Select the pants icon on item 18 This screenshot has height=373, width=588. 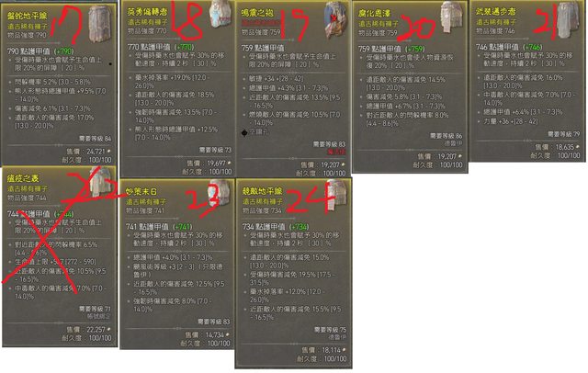point(220,14)
